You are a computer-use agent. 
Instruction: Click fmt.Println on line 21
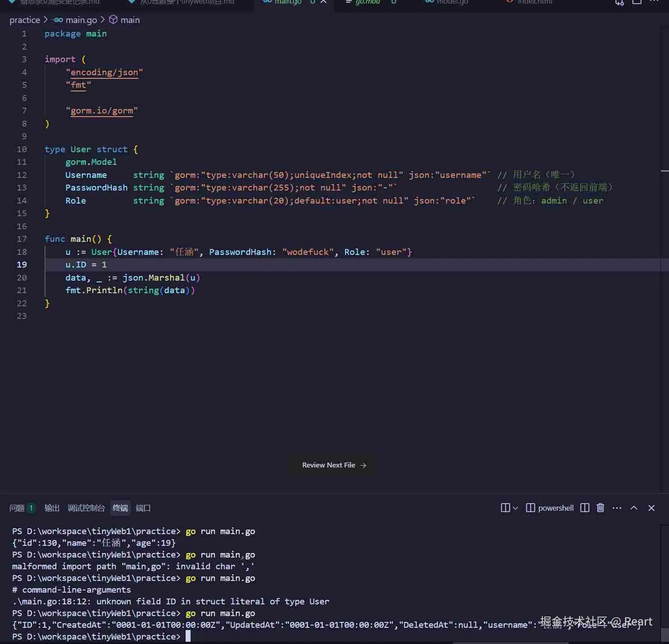[94, 290]
